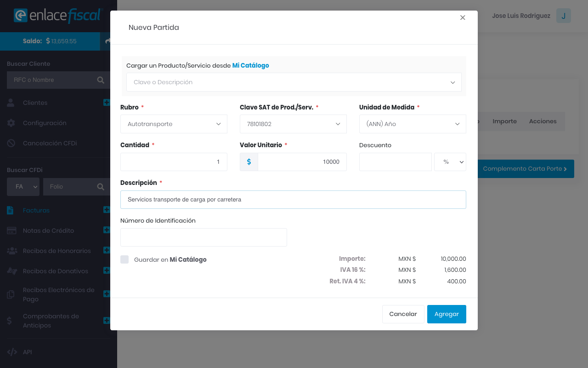Image resolution: width=588 pixels, height=368 pixels.
Task: Click the Complemento Carta Porte button
Action: [x=525, y=169]
